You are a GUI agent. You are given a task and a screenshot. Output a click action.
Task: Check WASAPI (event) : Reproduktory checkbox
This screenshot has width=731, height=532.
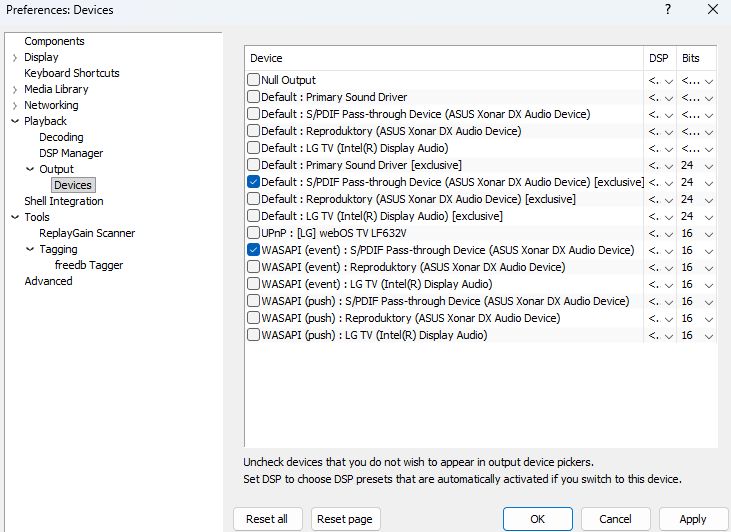click(253, 267)
